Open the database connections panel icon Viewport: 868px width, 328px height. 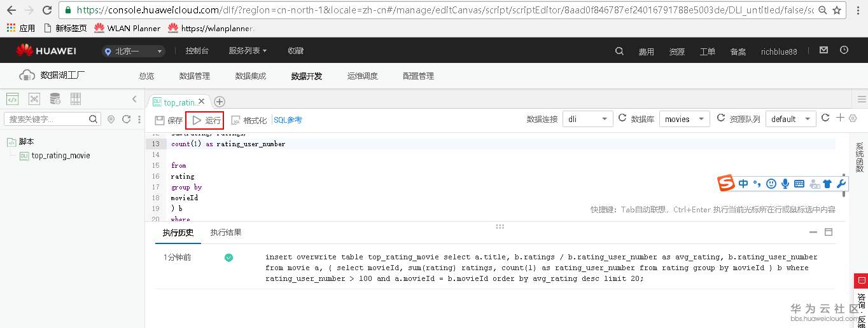coord(55,99)
